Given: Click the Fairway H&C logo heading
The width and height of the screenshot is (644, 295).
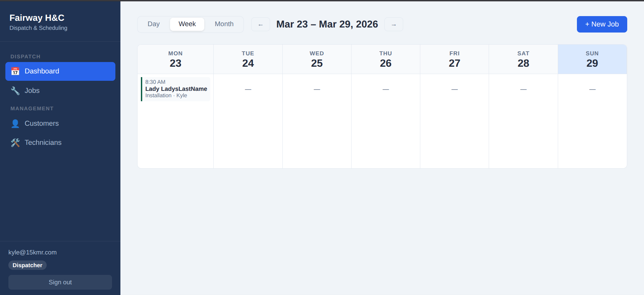Looking at the screenshot, I should pyautogui.click(x=37, y=18).
